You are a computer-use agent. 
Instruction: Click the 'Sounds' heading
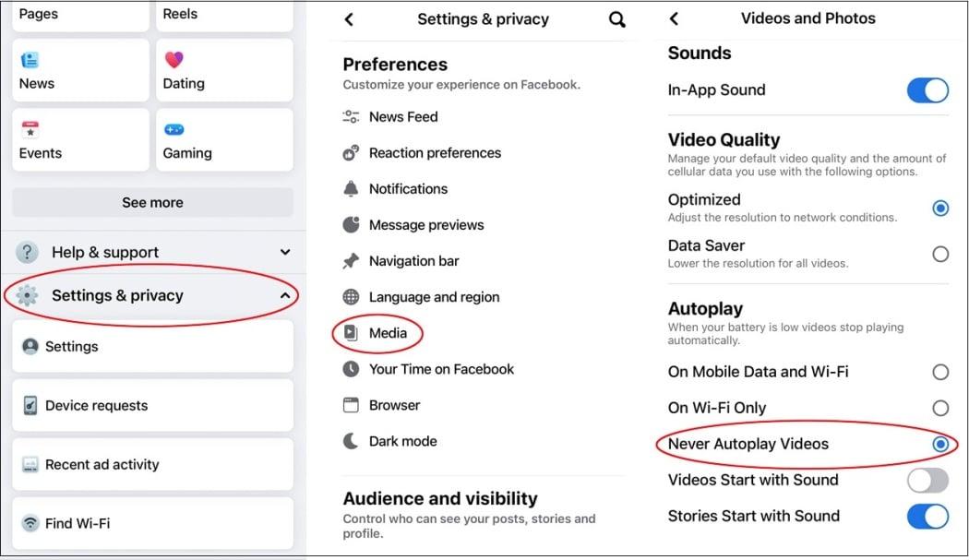700,54
